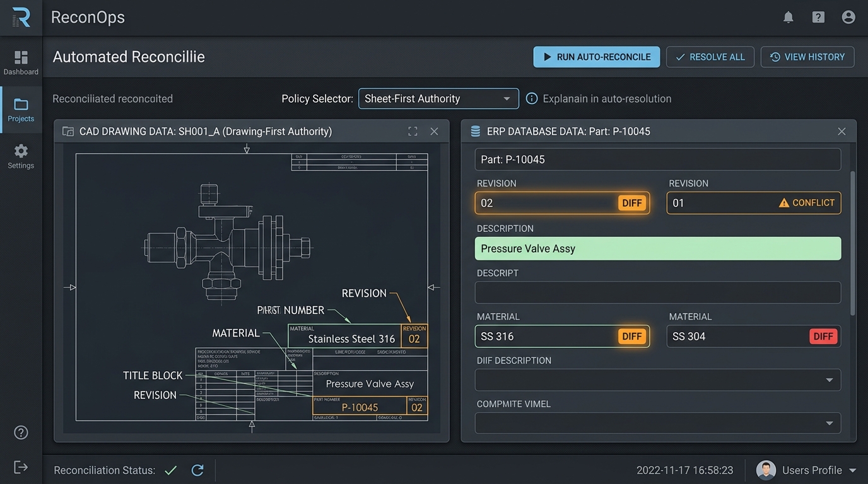Image resolution: width=868 pixels, height=484 pixels.
Task: Click the DIFF badge on SS 316
Action: click(x=631, y=337)
